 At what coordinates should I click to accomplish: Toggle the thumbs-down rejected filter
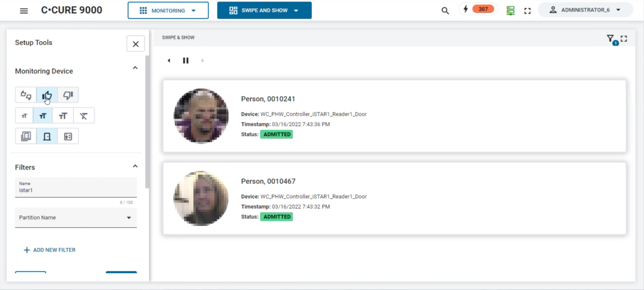coord(68,95)
